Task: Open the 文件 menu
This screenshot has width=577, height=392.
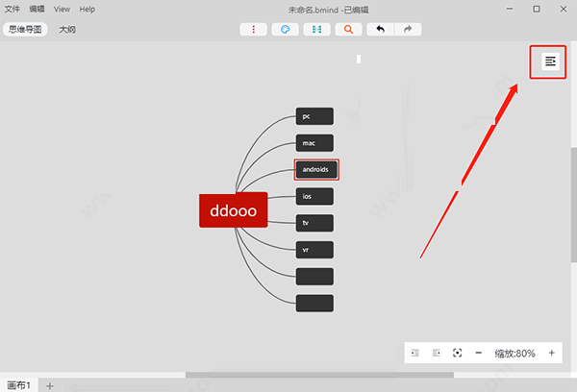Action: click(x=13, y=9)
